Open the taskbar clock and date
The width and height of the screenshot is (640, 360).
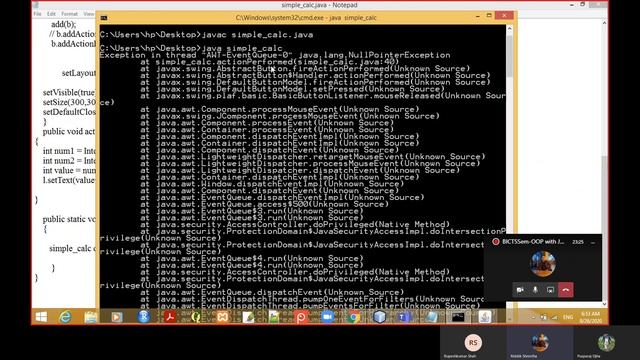[590, 317]
